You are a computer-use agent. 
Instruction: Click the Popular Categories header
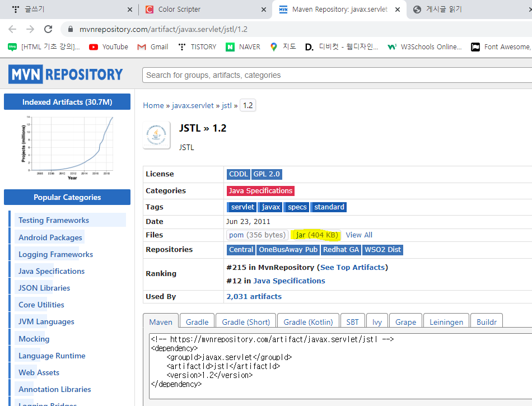point(67,197)
